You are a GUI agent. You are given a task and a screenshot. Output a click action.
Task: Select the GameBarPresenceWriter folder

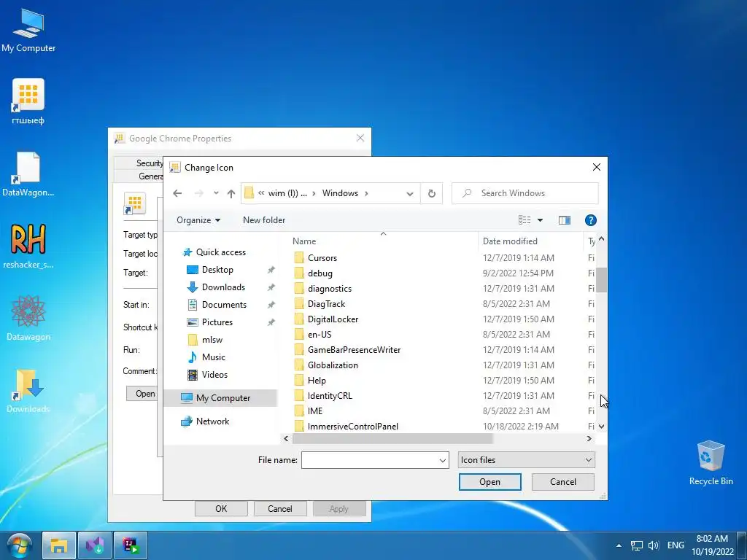(x=354, y=349)
